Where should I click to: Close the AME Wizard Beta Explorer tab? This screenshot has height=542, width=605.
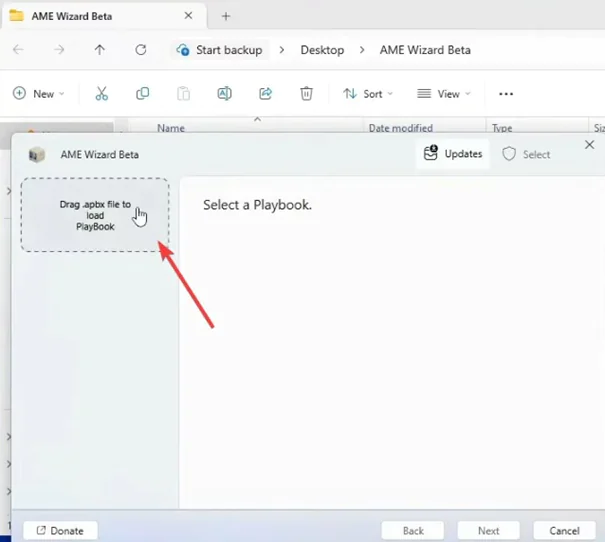coord(188,16)
